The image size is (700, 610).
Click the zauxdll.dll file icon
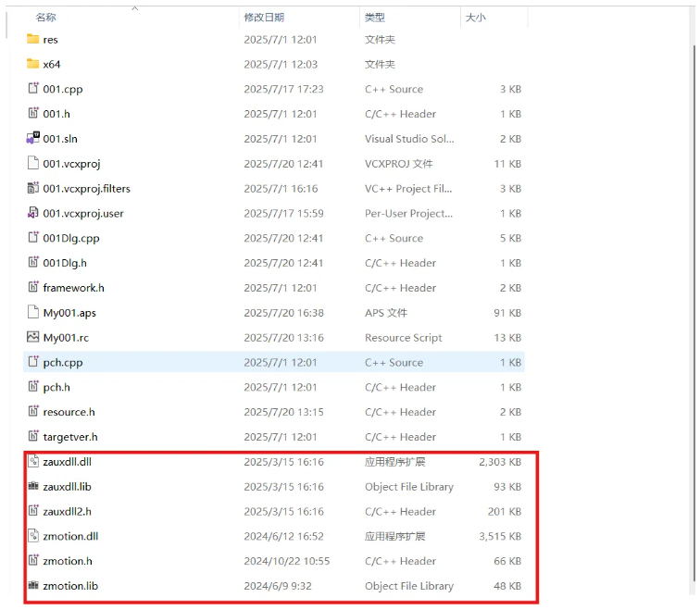coord(33,461)
